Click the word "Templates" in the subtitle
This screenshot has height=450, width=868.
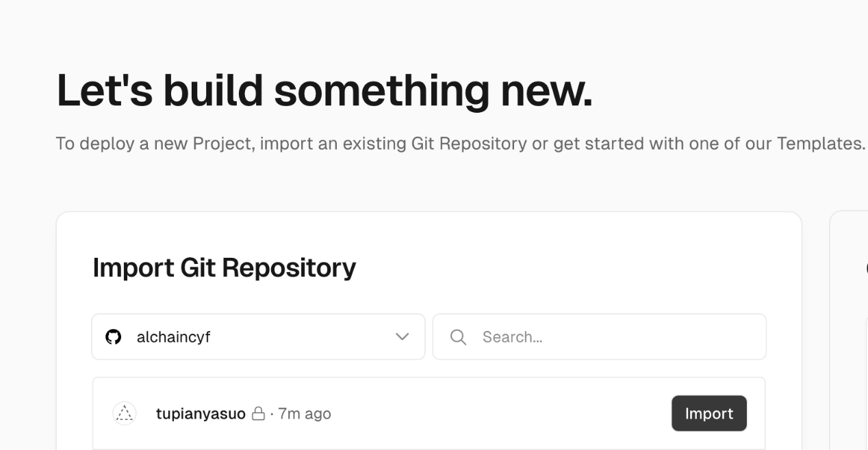820,144
